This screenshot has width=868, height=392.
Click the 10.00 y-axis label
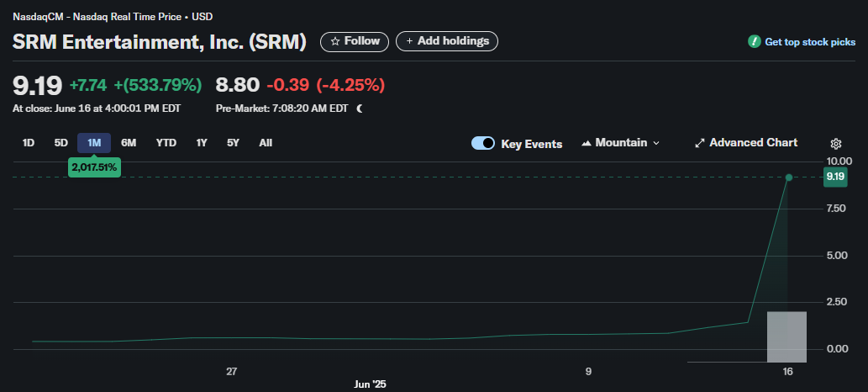(839, 162)
